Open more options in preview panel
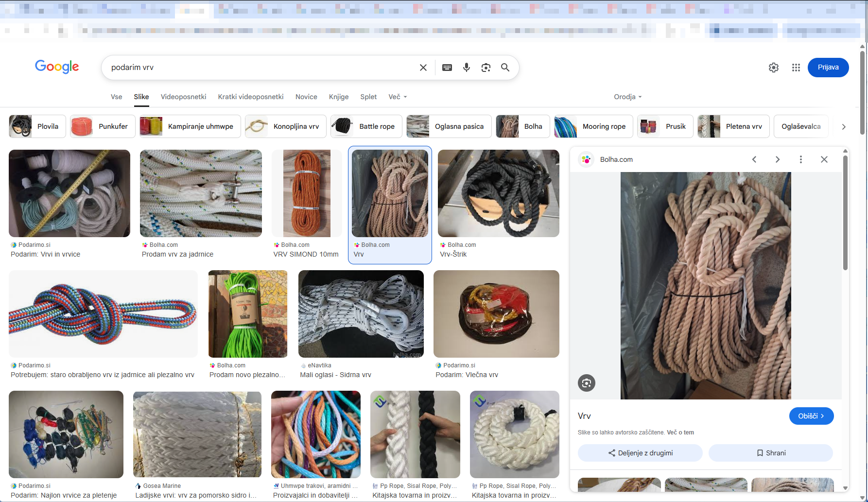The image size is (868, 502). coord(801,159)
